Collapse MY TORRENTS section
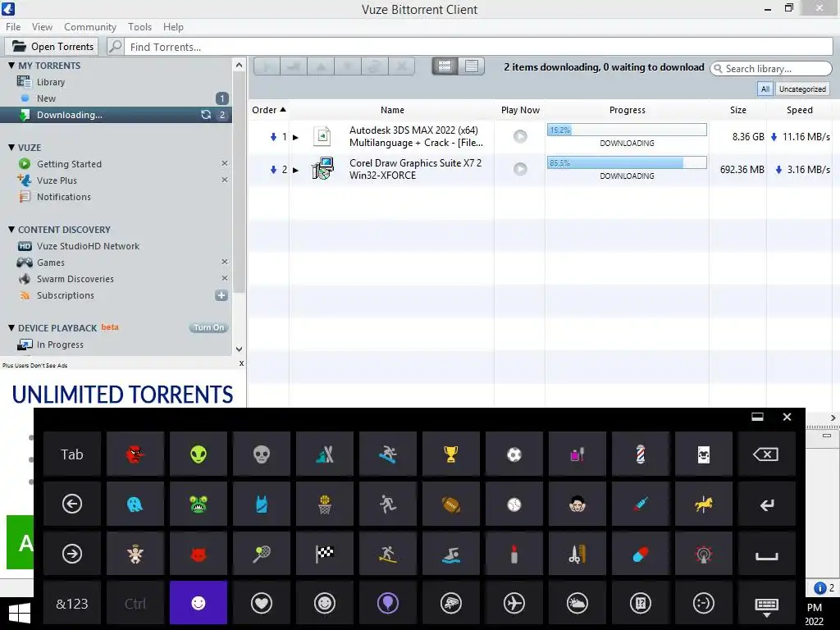The width and height of the screenshot is (840, 630). [x=11, y=66]
